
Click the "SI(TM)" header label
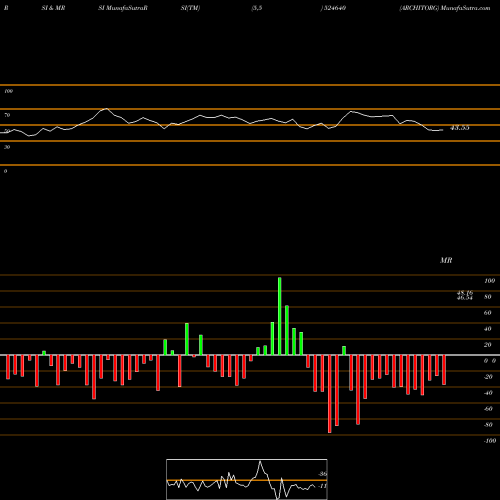[x=190, y=8]
